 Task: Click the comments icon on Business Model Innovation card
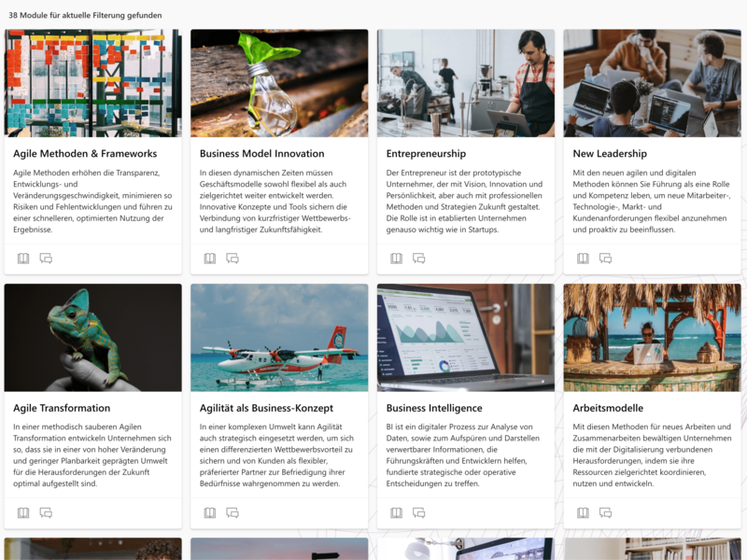[233, 259]
